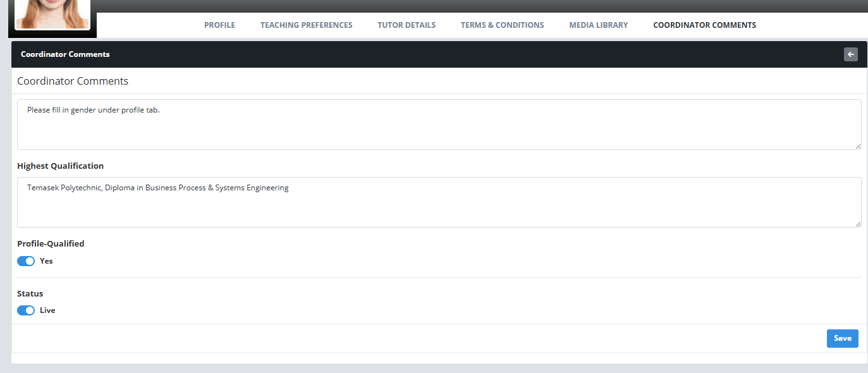Disable the Profile-Qualified toggle switch
The image size is (868, 373).
tap(26, 261)
